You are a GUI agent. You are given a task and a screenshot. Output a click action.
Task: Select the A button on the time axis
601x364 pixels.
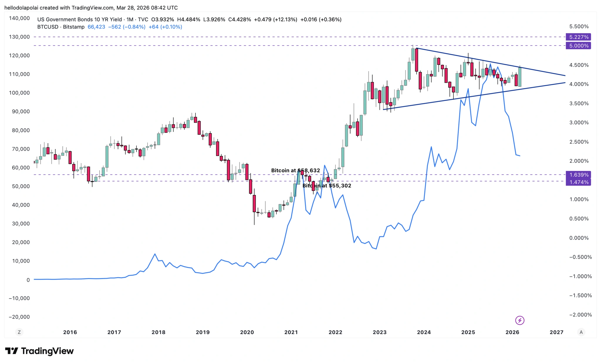(x=581, y=332)
